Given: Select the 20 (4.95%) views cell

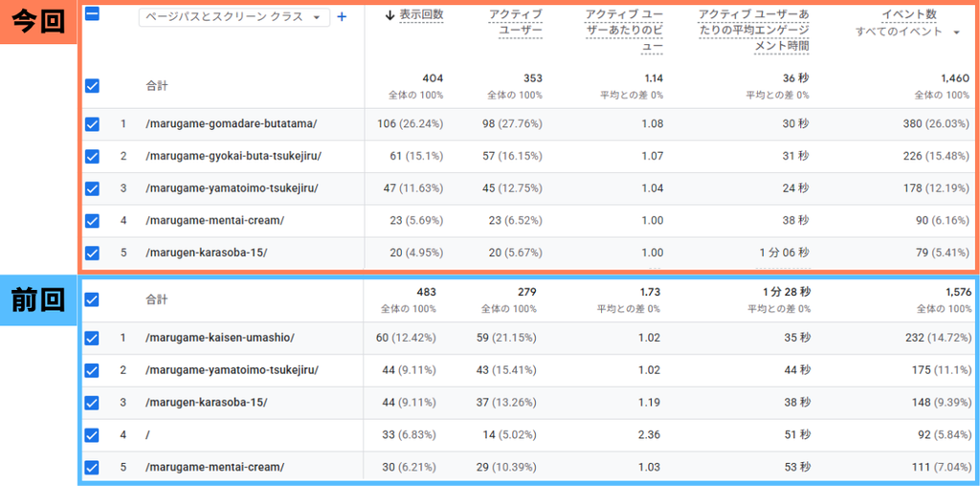Looking at the screenshot, I should (416, 253).
